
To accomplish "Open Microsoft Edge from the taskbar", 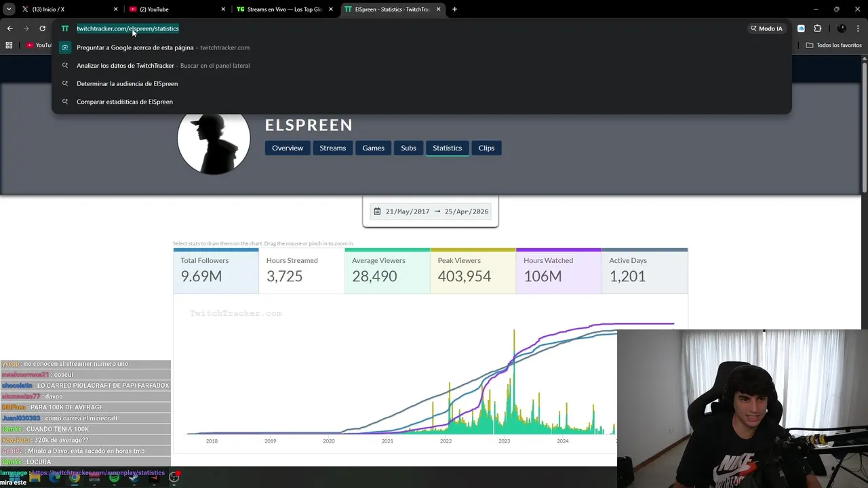I will coord(54,477).
